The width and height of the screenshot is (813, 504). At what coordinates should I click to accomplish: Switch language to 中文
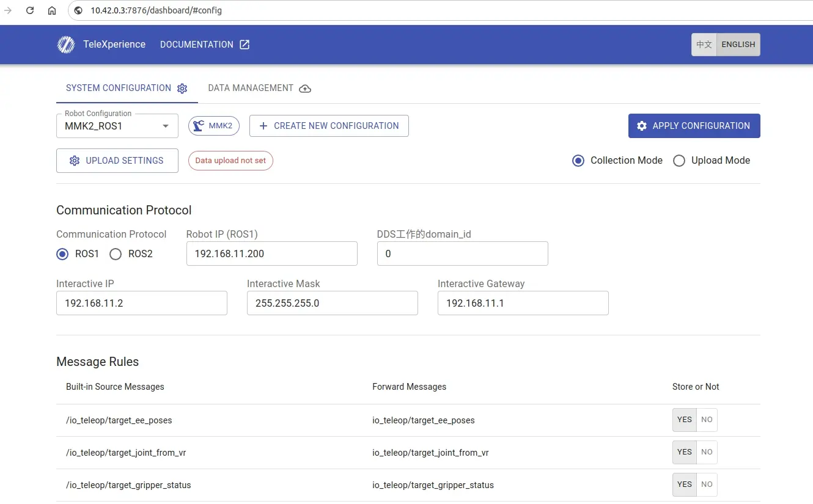(x=704, y=45)
